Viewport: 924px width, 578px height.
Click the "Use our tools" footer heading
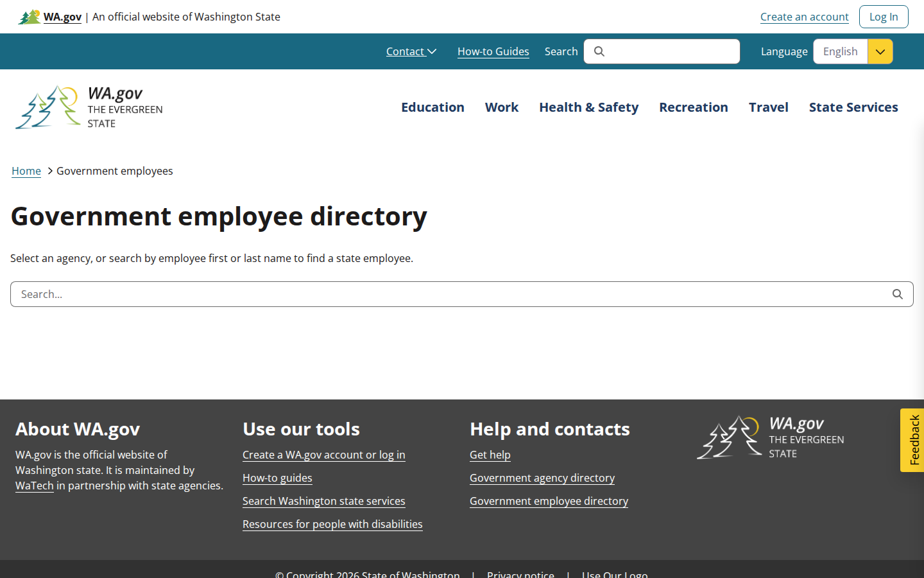tap(301, 429)
